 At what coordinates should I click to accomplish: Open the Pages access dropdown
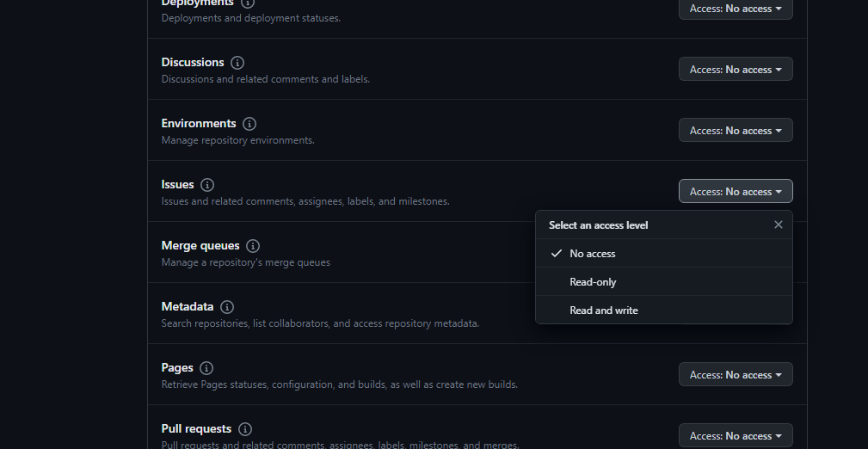pyautogui.click(x=736, y=375)
